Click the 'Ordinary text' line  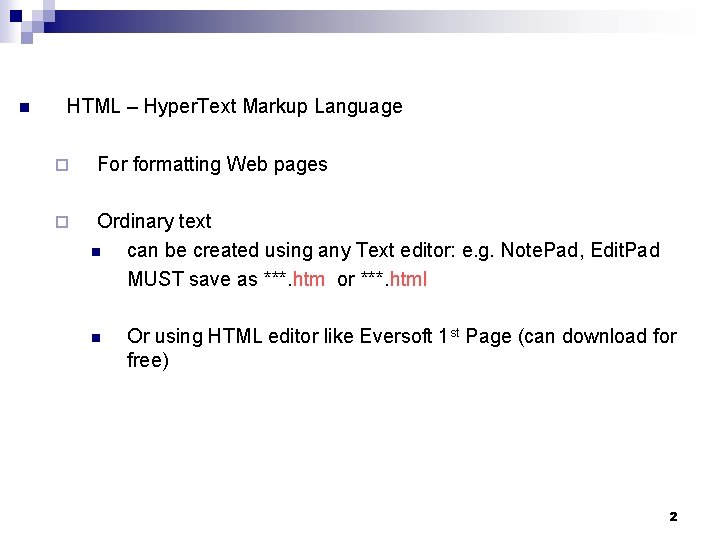pos(154,221)
